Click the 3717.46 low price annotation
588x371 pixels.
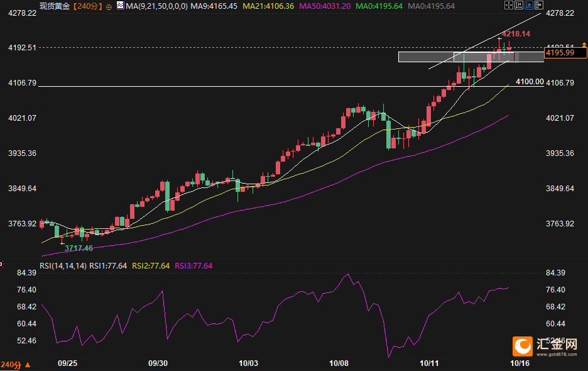(79, 248)
